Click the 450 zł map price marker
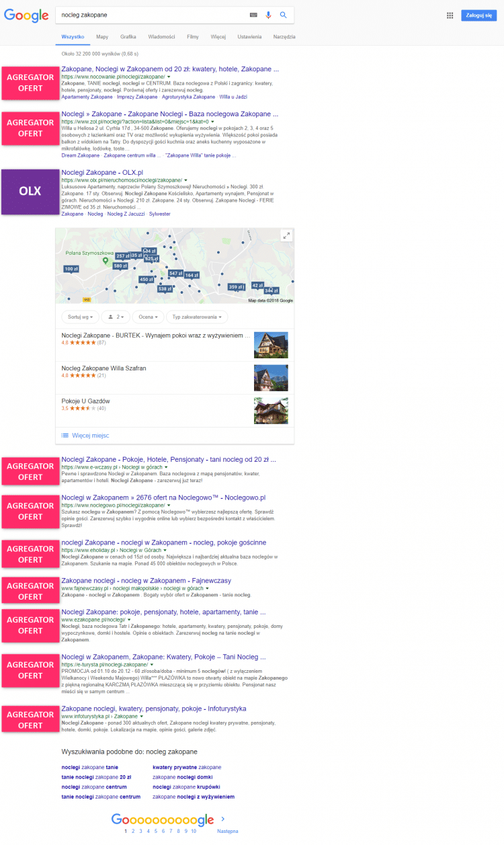The image size is (504, 845). click(x=146, y=279)
